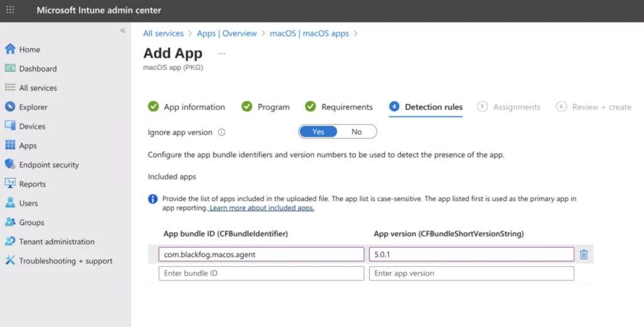Image resolution: width=644 pixels, height=327 pixels.
Task: Click the Users person icon
Action: [x=10, y=202]
